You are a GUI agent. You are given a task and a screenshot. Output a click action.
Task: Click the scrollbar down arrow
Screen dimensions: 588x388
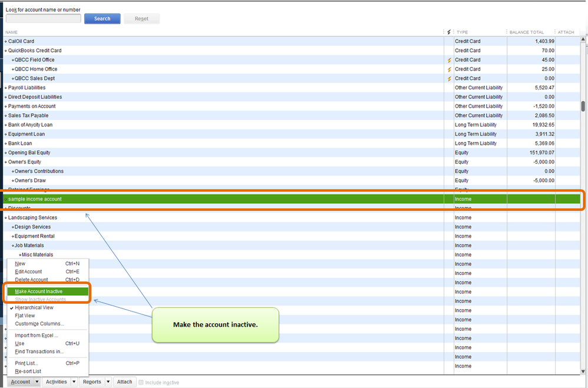pos(583,372)
